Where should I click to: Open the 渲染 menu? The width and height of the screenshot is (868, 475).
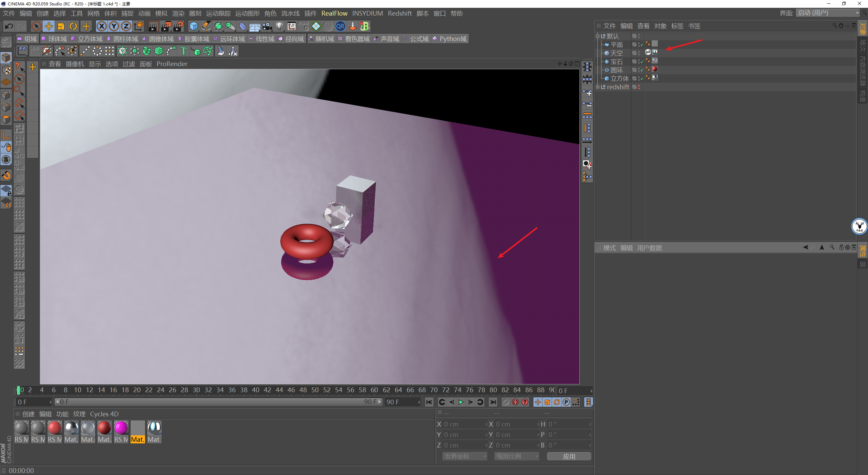(x=178, y=13)
